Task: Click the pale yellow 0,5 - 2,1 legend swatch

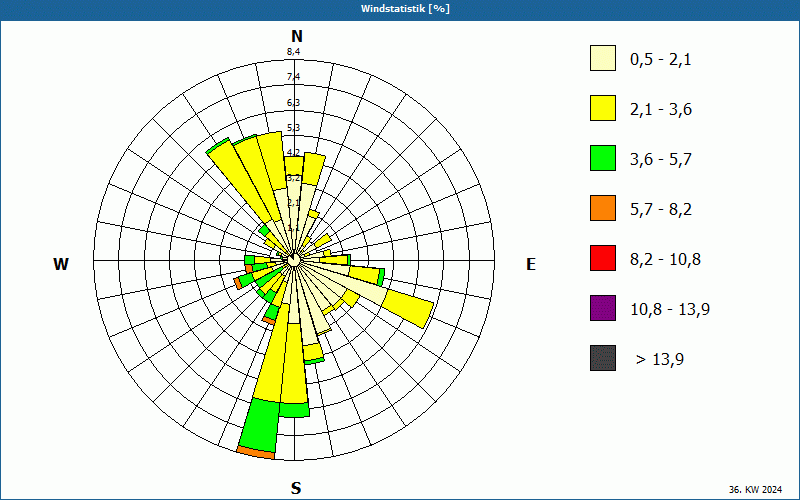Action: [x=603, y=58]
